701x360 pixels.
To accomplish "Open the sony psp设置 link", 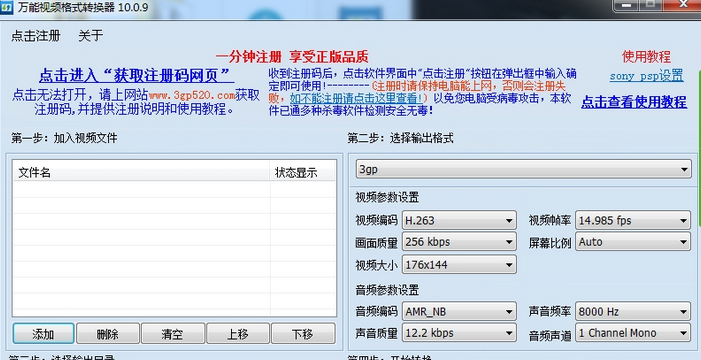I will (646, 76).
